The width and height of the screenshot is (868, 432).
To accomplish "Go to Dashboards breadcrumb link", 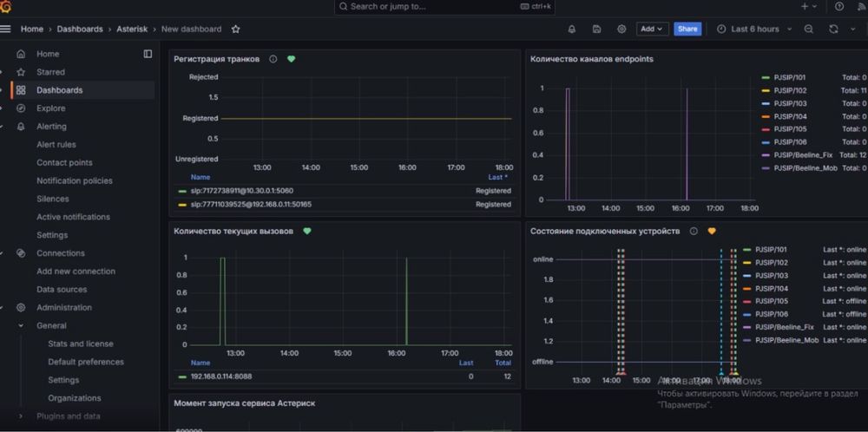I will [80, 29].
